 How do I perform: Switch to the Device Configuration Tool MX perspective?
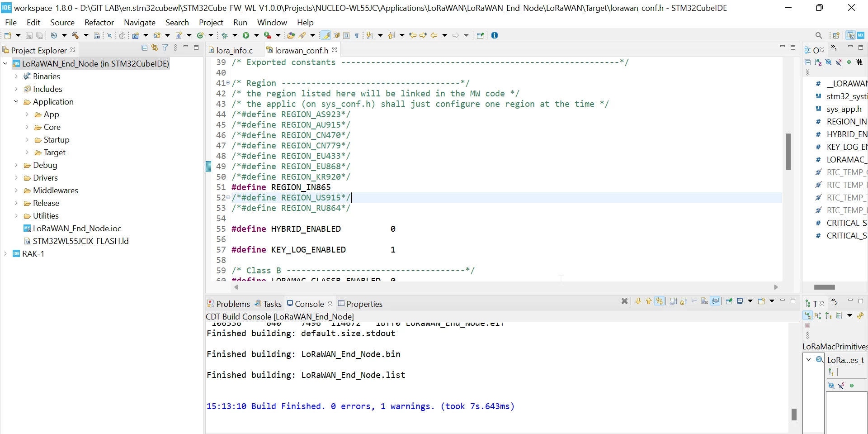point(861,35)
